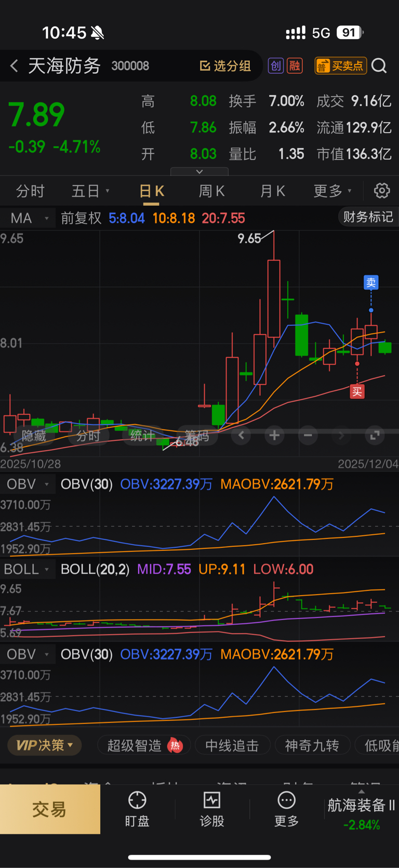Open the 五日 tab dropdown
Screen dimensions: 399x868
point(90,191)
